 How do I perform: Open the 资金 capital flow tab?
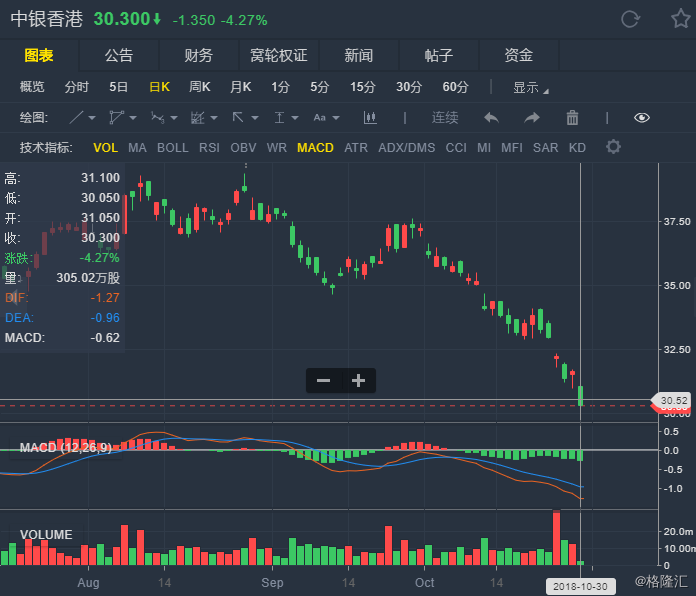[518, 55]
